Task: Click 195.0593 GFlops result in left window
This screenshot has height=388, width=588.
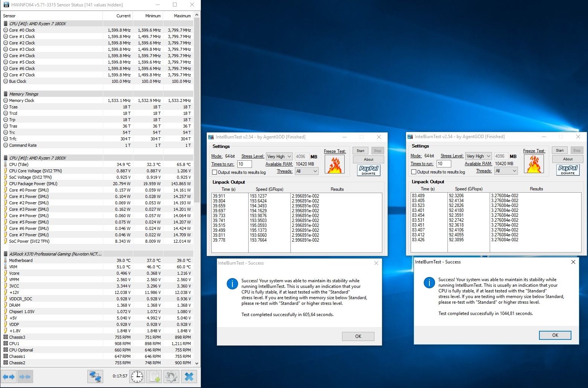Action: click(258, 225)
